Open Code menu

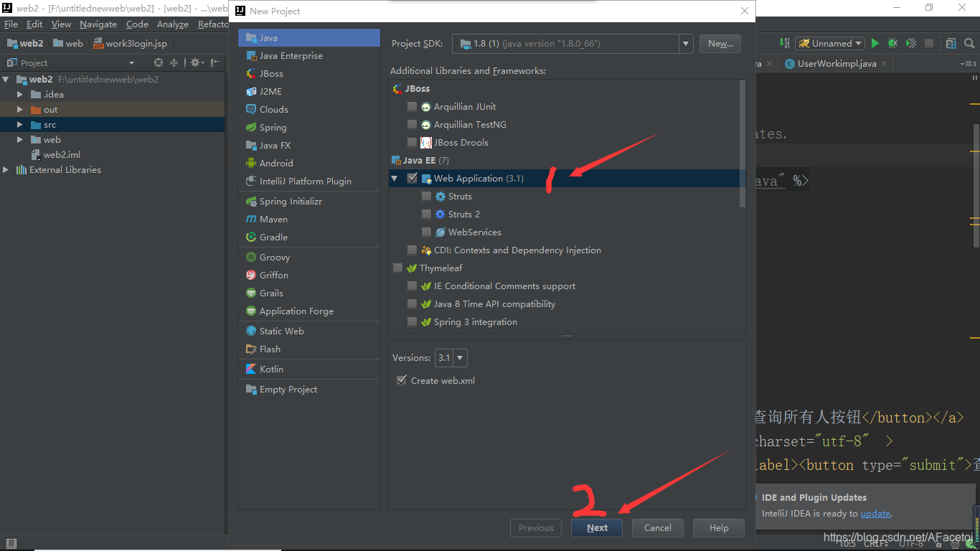click(x=137, y=24)
